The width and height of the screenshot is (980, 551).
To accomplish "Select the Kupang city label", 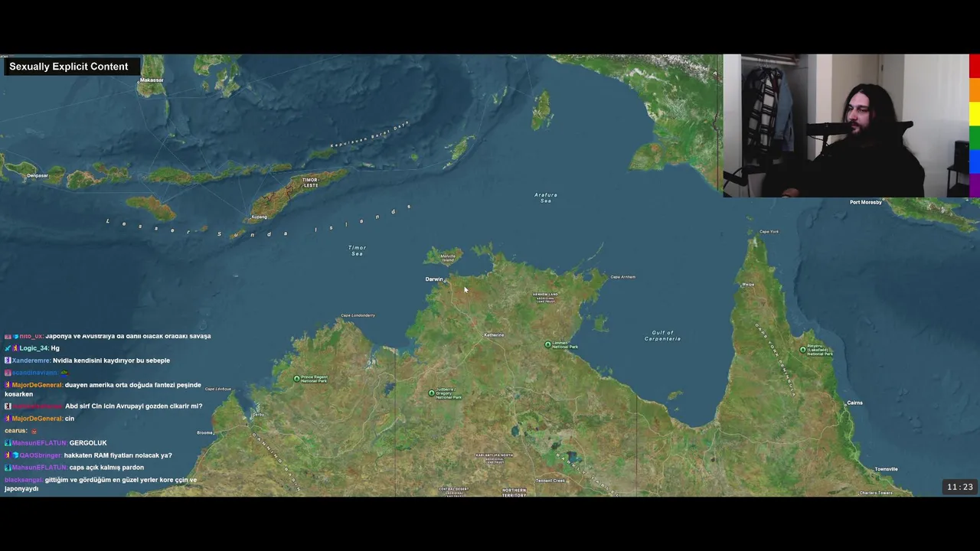I will click(x=260, y=217).
